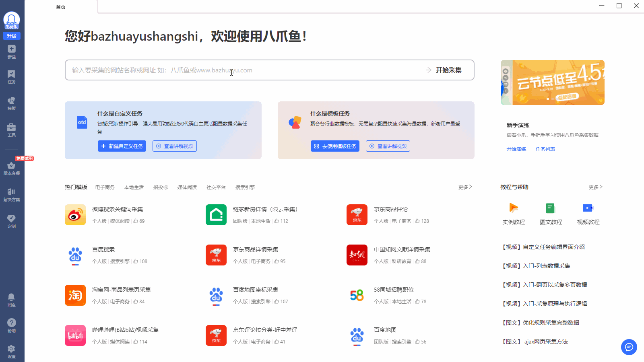Click the 58 icon for 58同城招聘职位
This screenshot has width=644, height=362.
coord(357,295)
